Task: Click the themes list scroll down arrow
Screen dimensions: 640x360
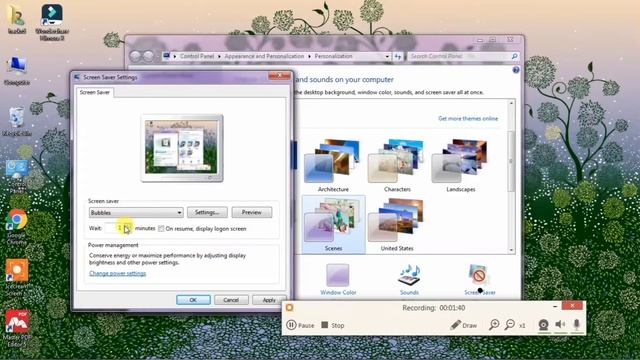Action: [511, 250]
